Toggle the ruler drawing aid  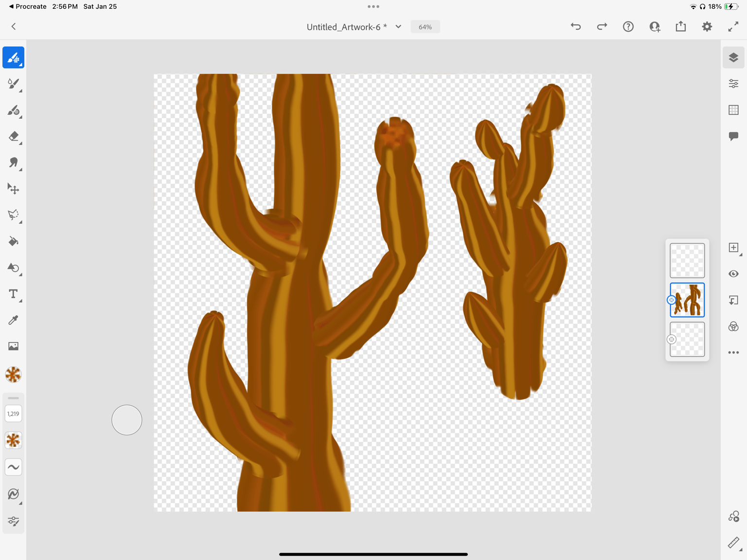(733, 543)
